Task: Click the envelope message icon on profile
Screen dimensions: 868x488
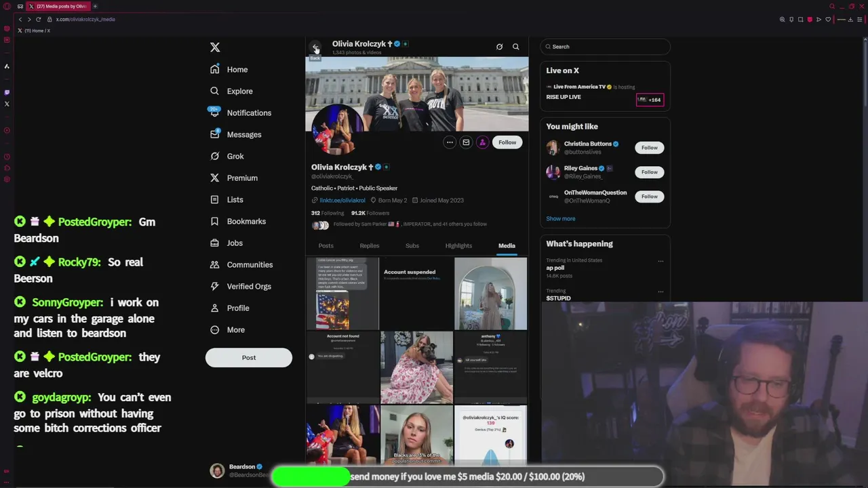Action: click(x=466, y=142)
